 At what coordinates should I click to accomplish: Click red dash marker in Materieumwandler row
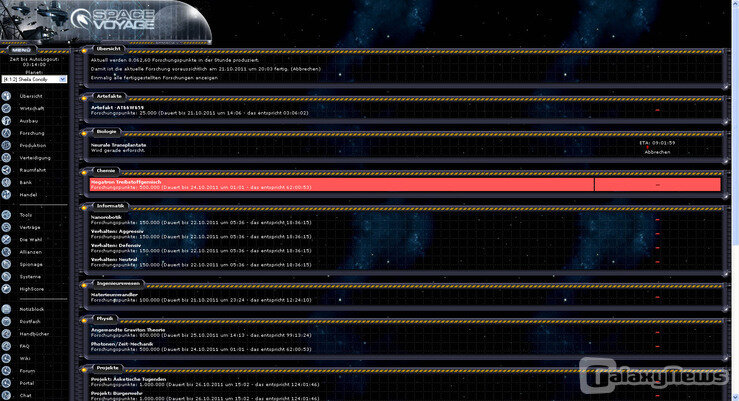tap(657, 297)
